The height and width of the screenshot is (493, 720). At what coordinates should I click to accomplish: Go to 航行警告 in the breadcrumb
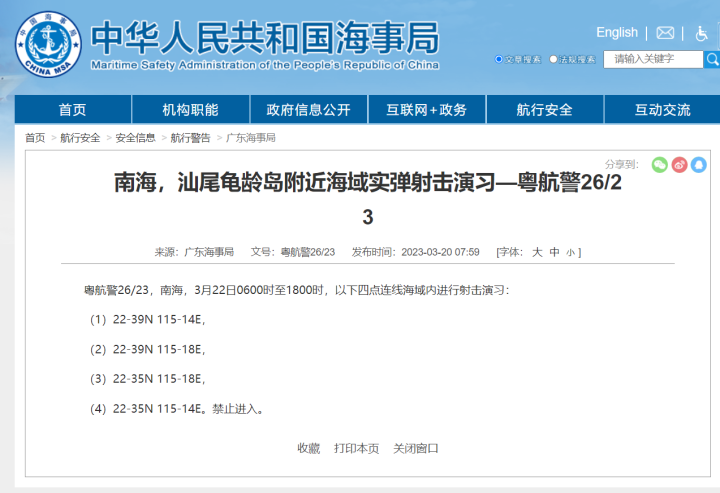pyautogui.click(x=191, y=138)
